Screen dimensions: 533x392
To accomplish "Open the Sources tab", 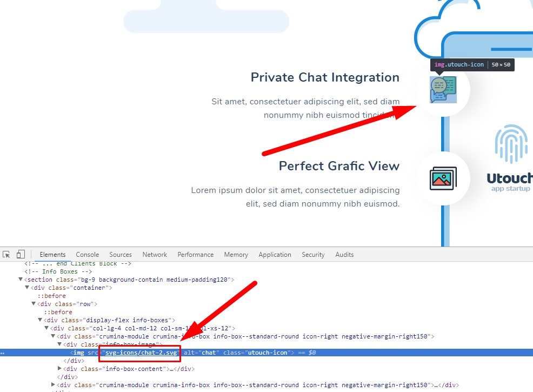I will click(121, 255).
